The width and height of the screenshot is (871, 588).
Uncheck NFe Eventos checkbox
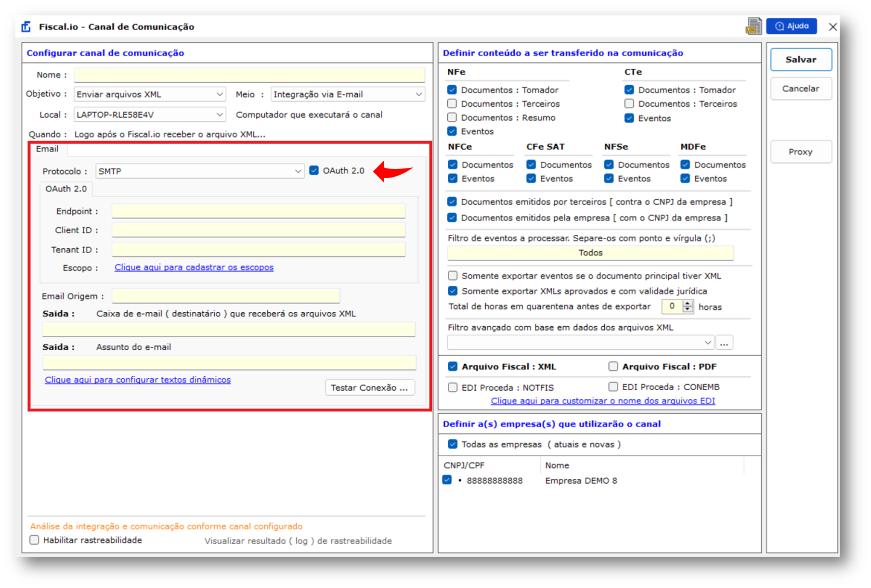tap(452, 131)
